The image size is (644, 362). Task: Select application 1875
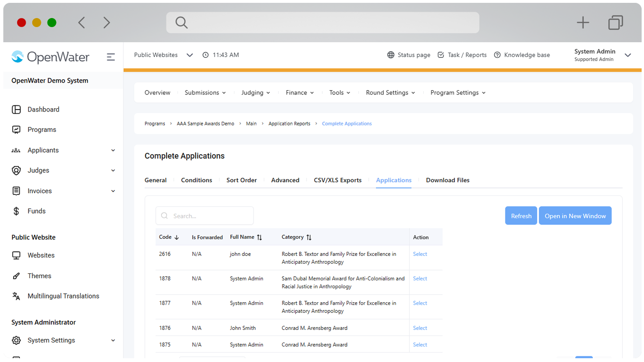pyautogui.click(x=420, y=345)
